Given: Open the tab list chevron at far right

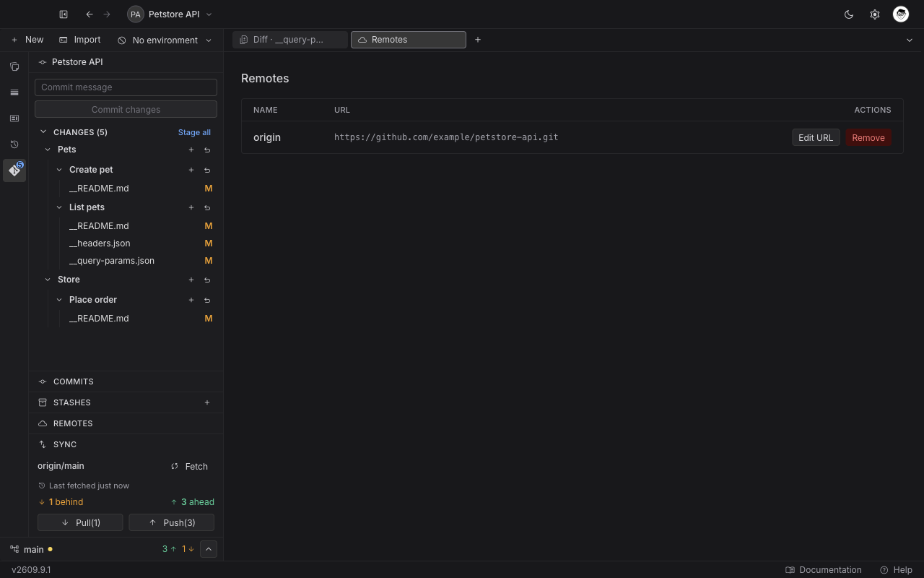Looking at the screenshot, I should [x=910, y=40].
